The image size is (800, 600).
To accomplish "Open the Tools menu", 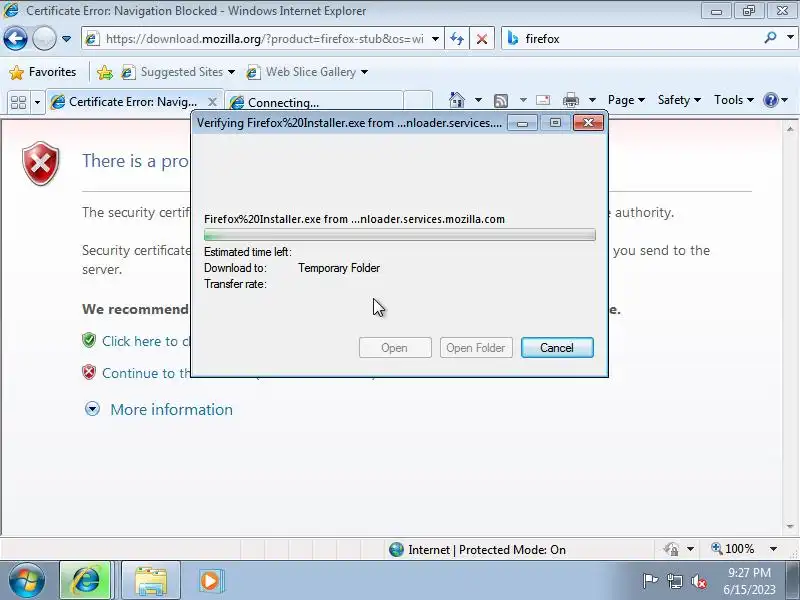I will pos(734,100).
